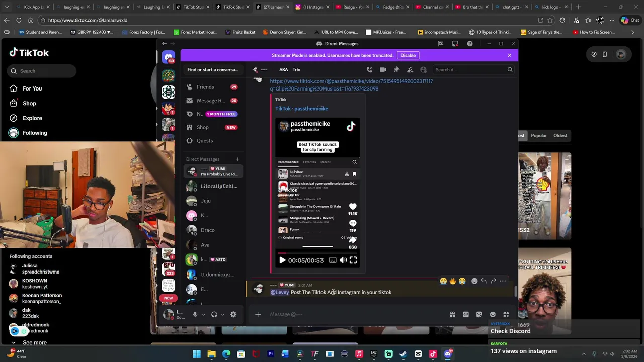Create a new DM with plus icon

click(238, 159)
